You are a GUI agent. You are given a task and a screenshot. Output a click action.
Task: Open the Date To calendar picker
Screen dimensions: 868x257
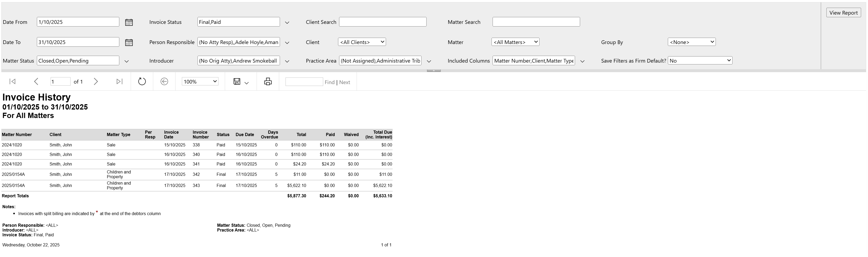129,42
